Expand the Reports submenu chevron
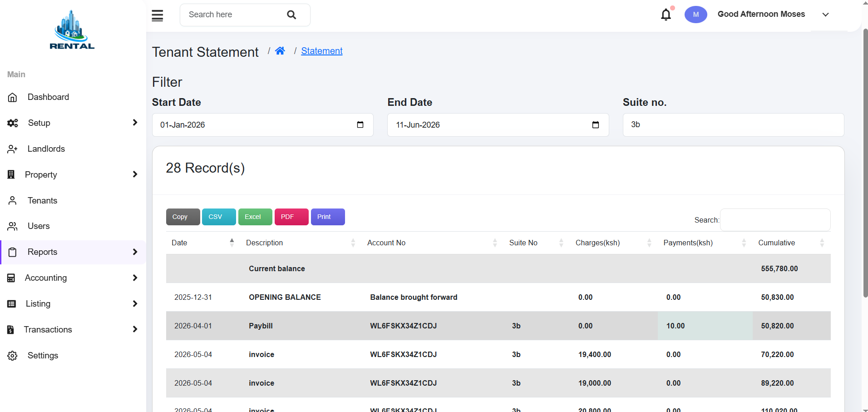 (x=135, y=252)
